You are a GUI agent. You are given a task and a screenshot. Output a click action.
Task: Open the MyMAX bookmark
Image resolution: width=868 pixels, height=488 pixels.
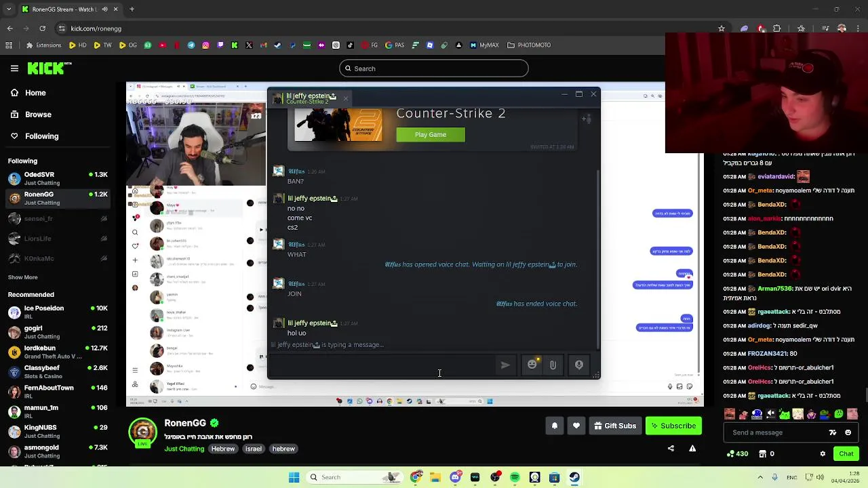(x=484, y=45)
